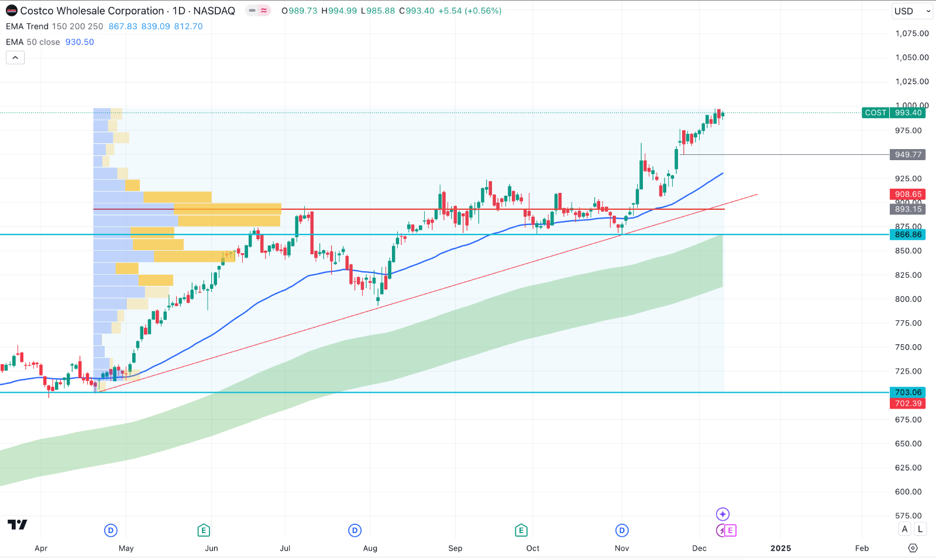The image size is (936, 560).
Task: Click the Aug label on time axis
Action: click(x=370, y=548)
